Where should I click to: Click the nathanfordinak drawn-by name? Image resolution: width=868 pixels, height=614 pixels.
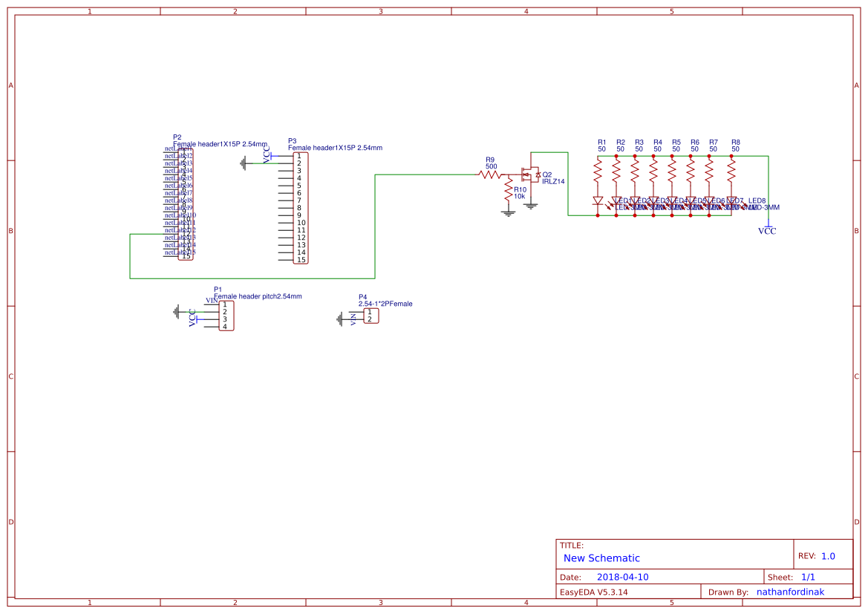click(x=790, y=592)
